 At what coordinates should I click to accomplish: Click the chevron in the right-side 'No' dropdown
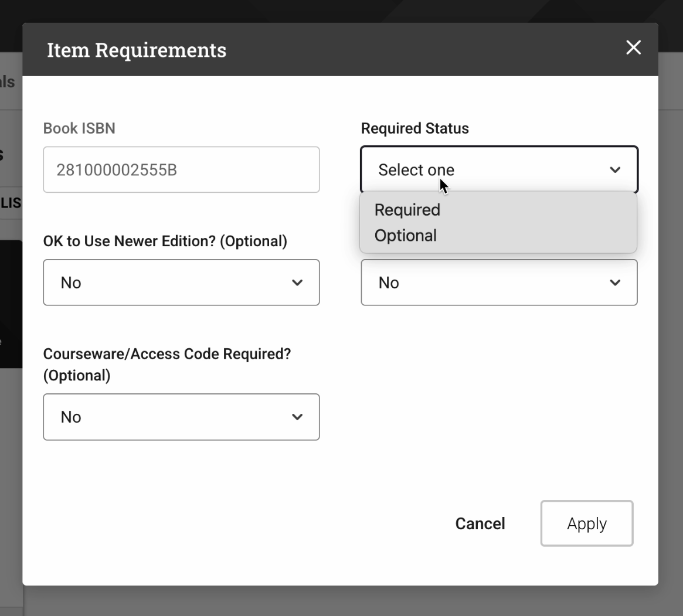615,283
